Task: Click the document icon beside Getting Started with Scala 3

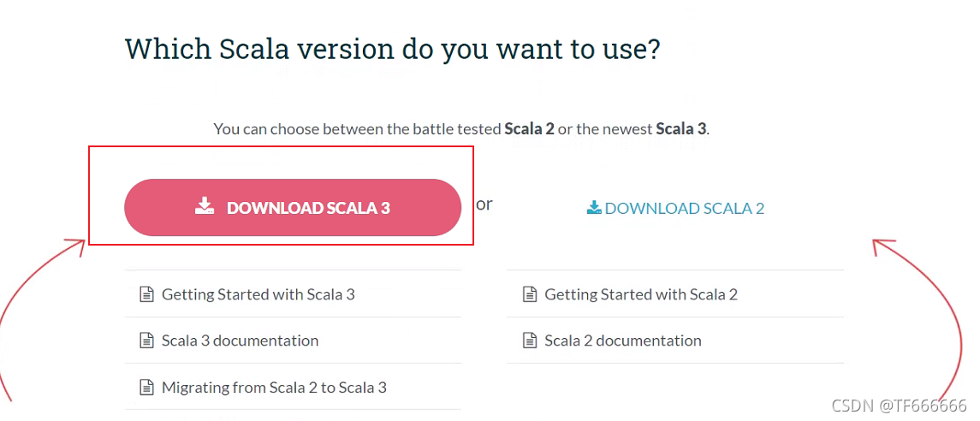Action: coord(146,294)
